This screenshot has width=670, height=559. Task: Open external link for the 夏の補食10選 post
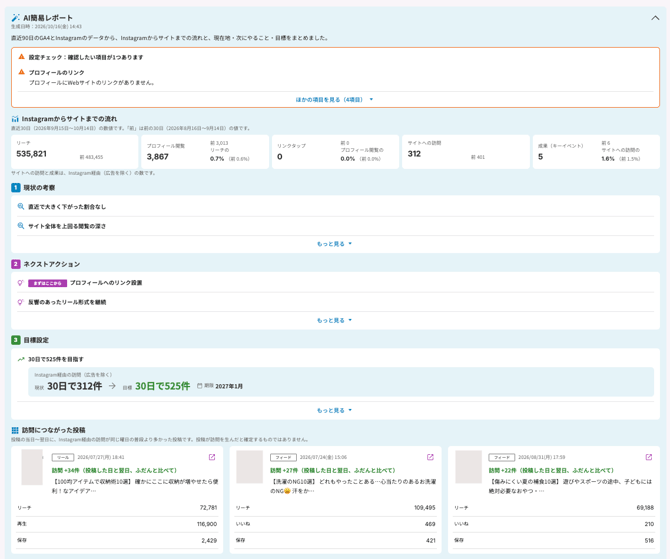point(649,457)
